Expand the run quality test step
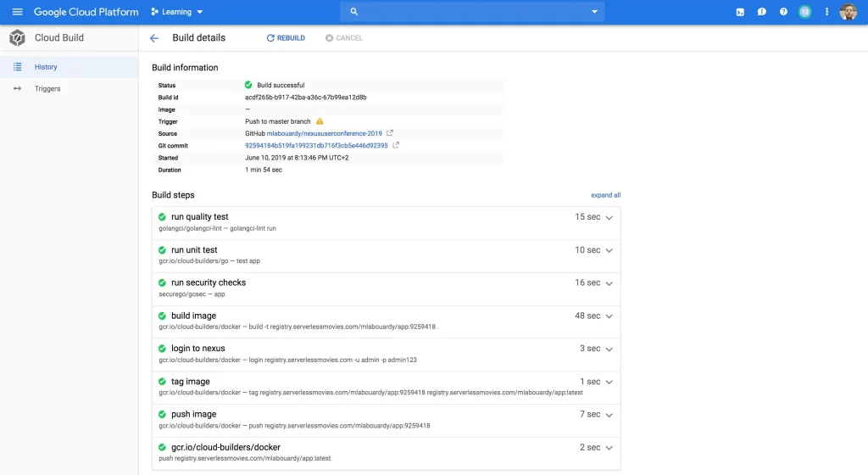Screen dimensions: 868x475 point(609,218)
